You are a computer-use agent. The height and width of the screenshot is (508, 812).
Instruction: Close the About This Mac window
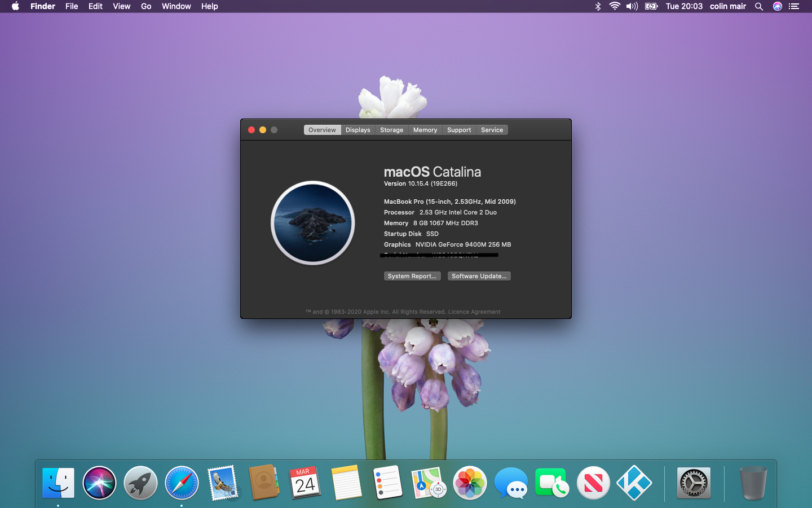click(x=251, y=130)
